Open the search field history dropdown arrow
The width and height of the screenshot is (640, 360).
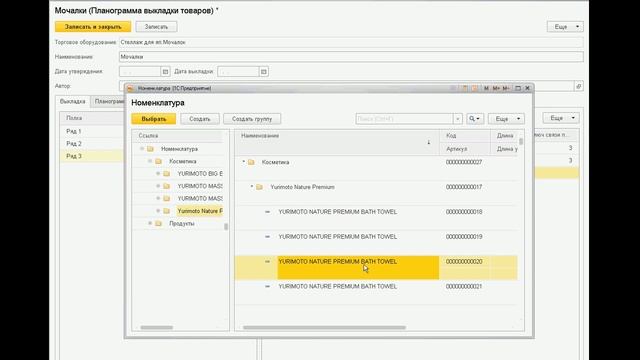[458, 119]
